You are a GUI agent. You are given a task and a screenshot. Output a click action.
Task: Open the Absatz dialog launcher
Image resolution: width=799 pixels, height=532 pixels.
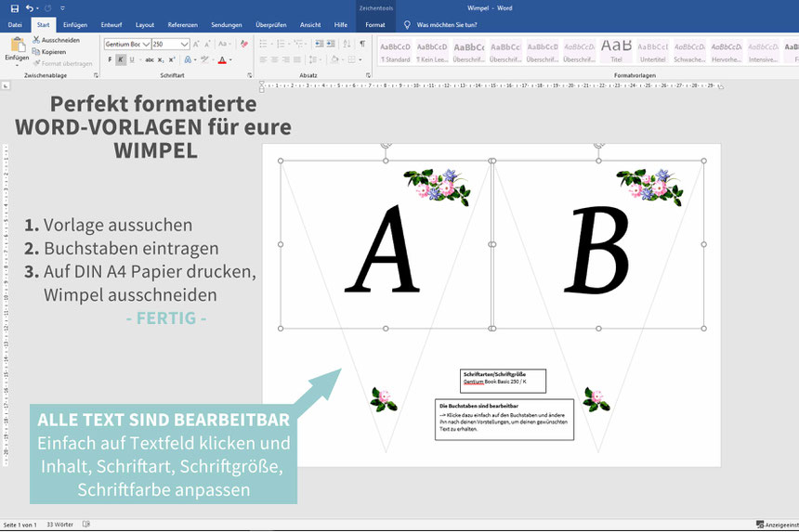pyautogui.click(x=368, y=75)
